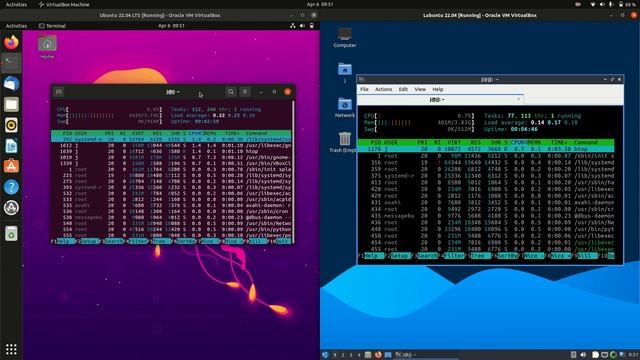Click the volume icon in Ubuntu guest top bar
640x360 pixels.
pos(302,25)
